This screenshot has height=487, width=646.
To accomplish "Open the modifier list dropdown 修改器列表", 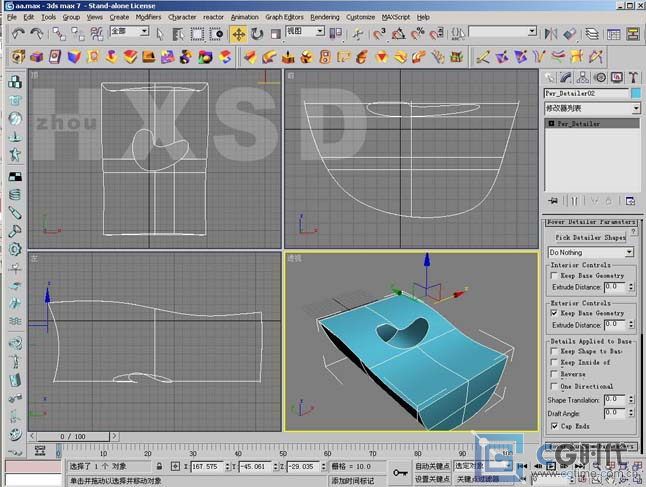I will coord(592,108).
